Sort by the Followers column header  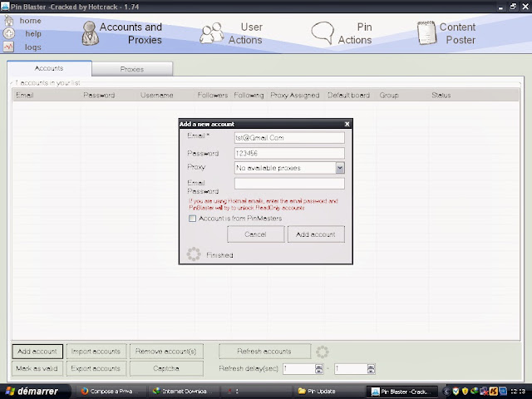coord(213,96)
